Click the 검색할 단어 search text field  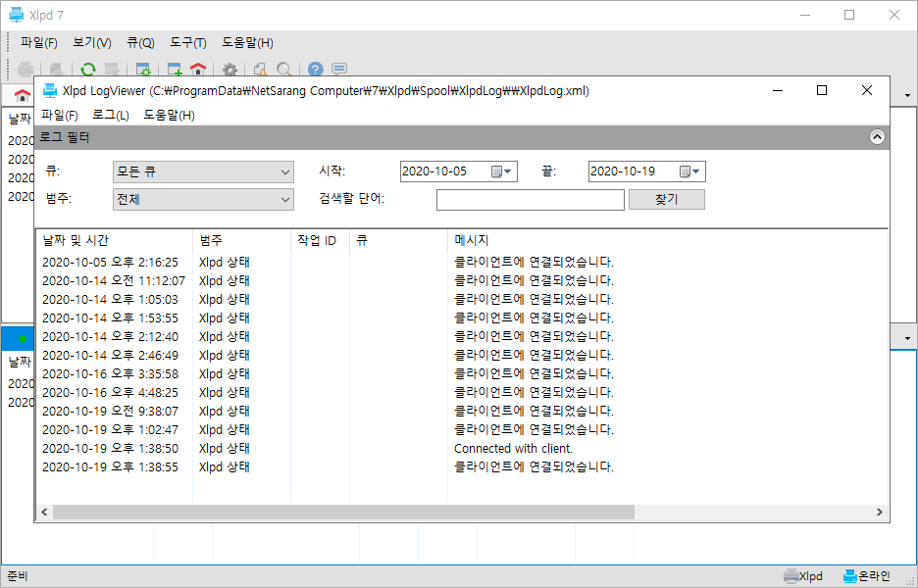(x=531, y=200)
